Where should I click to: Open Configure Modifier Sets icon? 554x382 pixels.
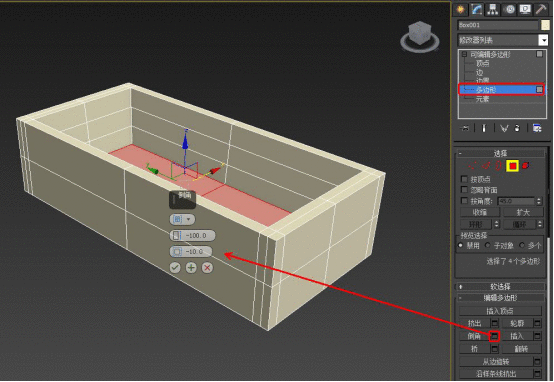click(x=537, y=128)
